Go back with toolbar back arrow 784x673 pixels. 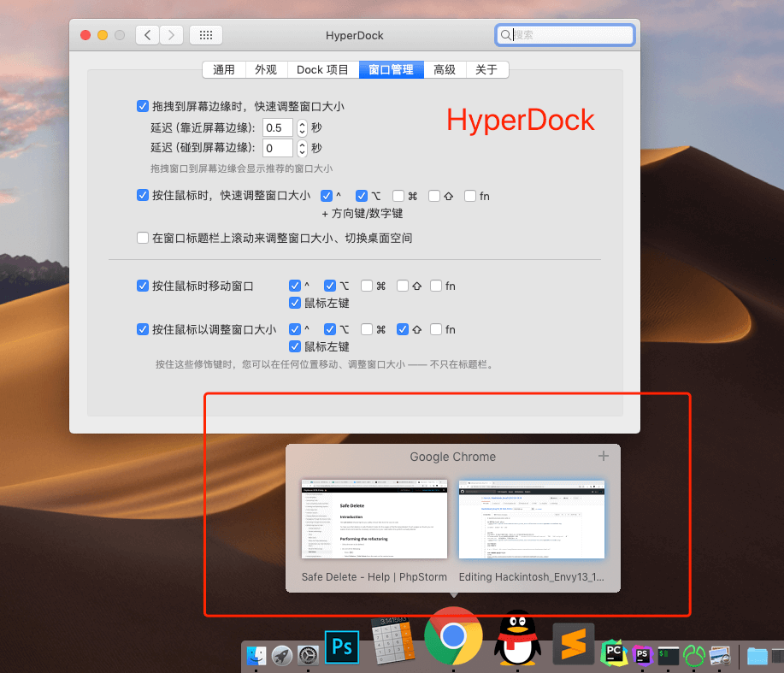click(x=149, y=35)
